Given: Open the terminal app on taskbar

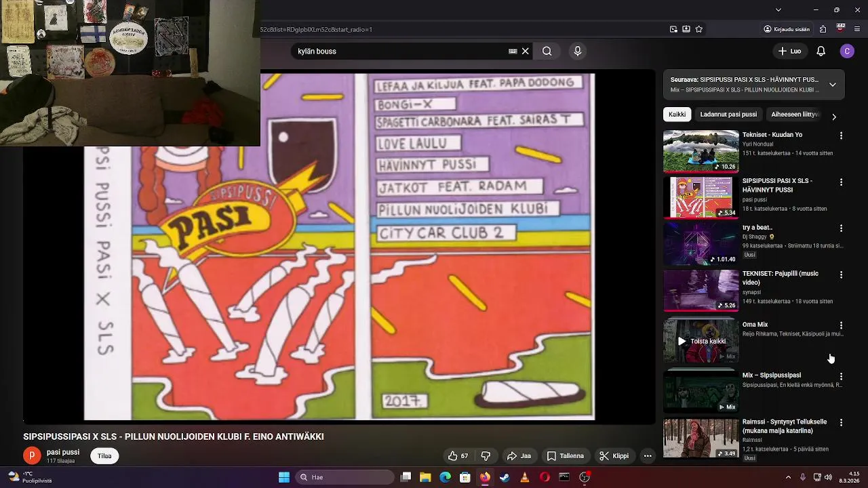Looking at the screenshot, I should click(x=564, y=477).
